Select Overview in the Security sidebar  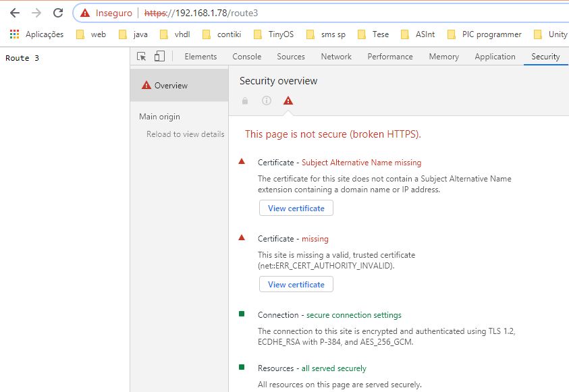coord(180,85)
